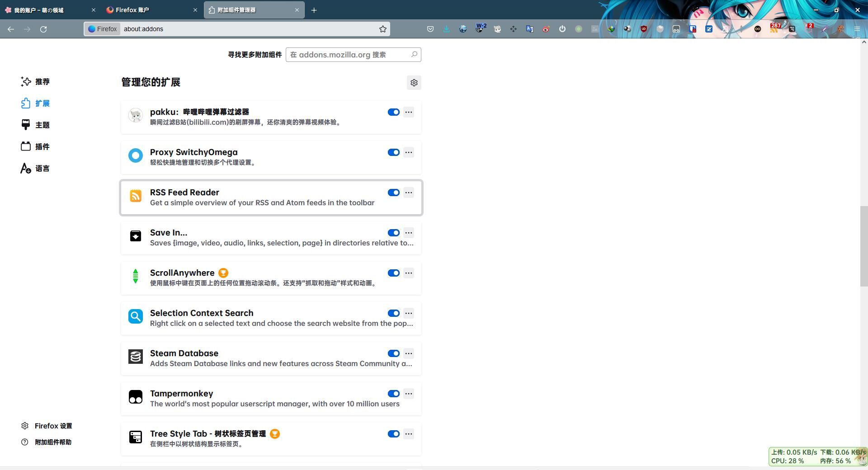Open the main Firefox hamburger menu
The width and height of the screenshot is (868, 470).
857,28
